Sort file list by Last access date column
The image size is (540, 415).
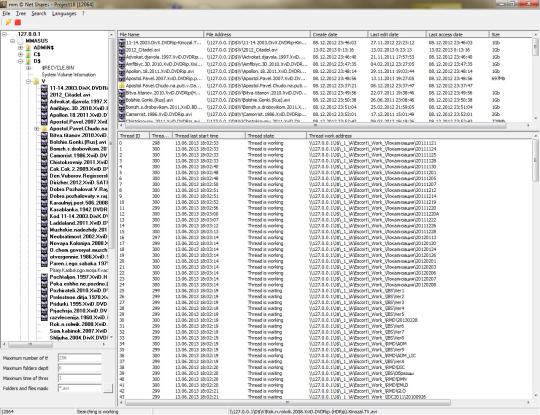pos(457,34)
